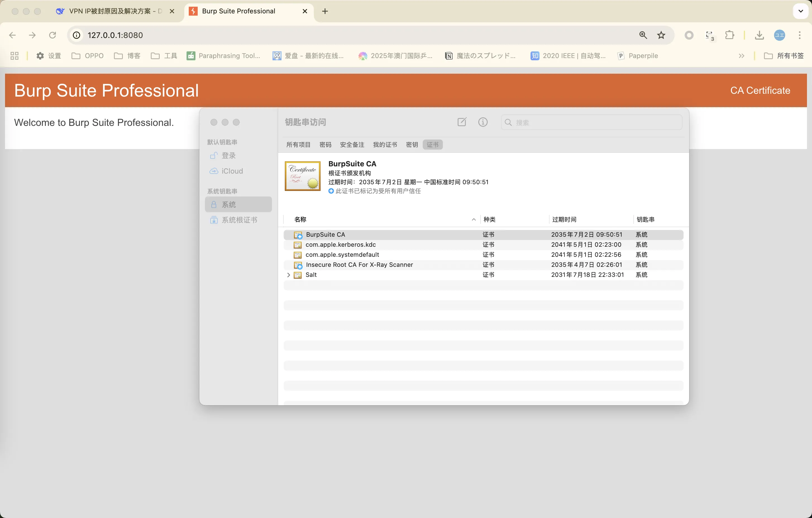Screen dimensions: 812x518
Task: Open the Paperpile bookmark
Action: tap(638, 56)
